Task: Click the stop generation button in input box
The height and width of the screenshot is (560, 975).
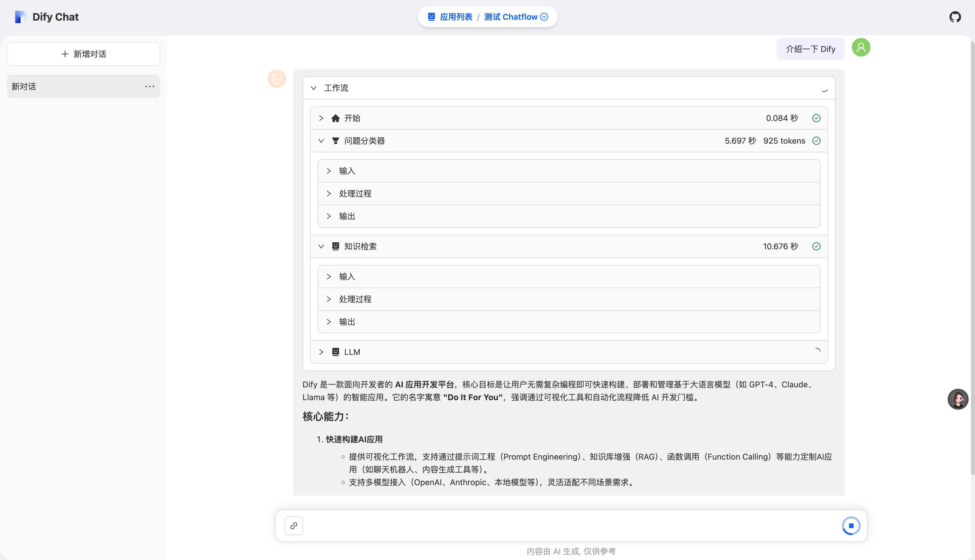Action: pos(851,525)
